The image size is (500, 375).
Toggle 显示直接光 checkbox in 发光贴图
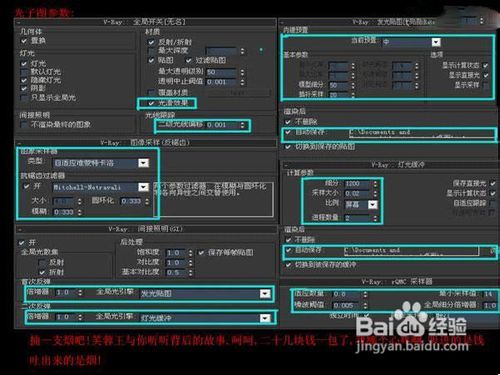tap(485, 75)
